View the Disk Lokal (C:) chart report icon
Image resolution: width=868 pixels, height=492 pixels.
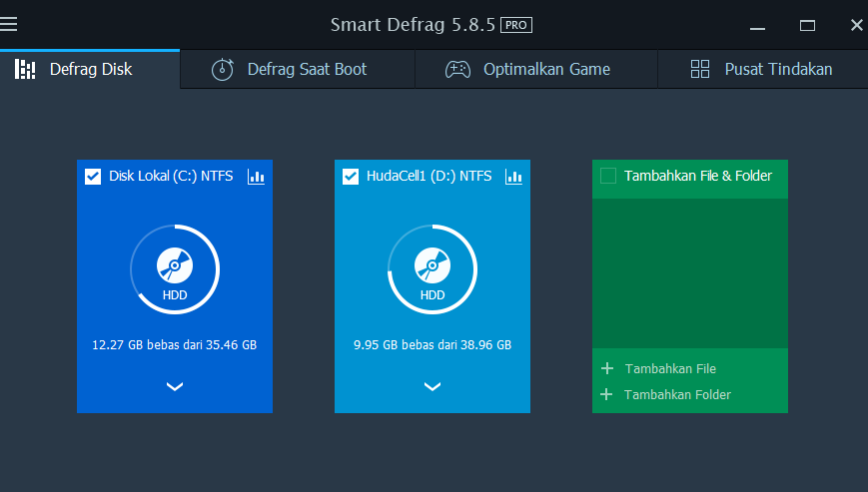(x=256, y=177)
